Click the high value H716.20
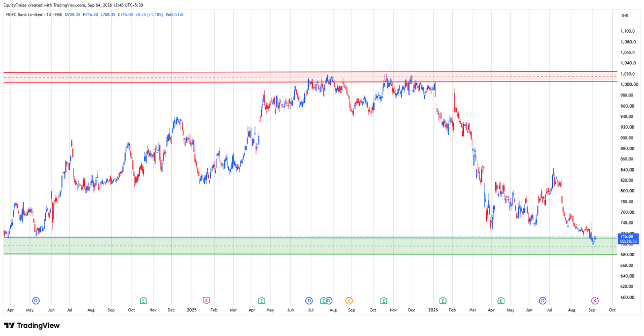 91,14
